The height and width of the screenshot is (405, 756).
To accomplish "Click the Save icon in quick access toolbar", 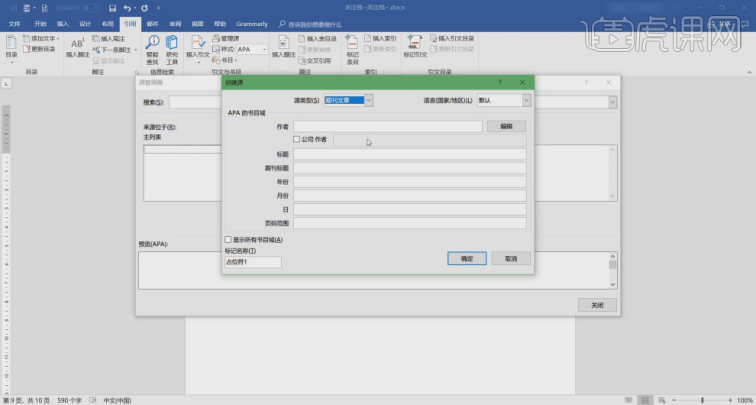I will click(x=111, y=7).
